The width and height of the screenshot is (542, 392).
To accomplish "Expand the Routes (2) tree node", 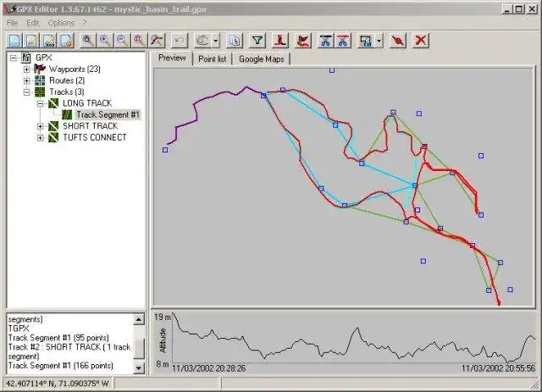I will click(x=26, y=80).
